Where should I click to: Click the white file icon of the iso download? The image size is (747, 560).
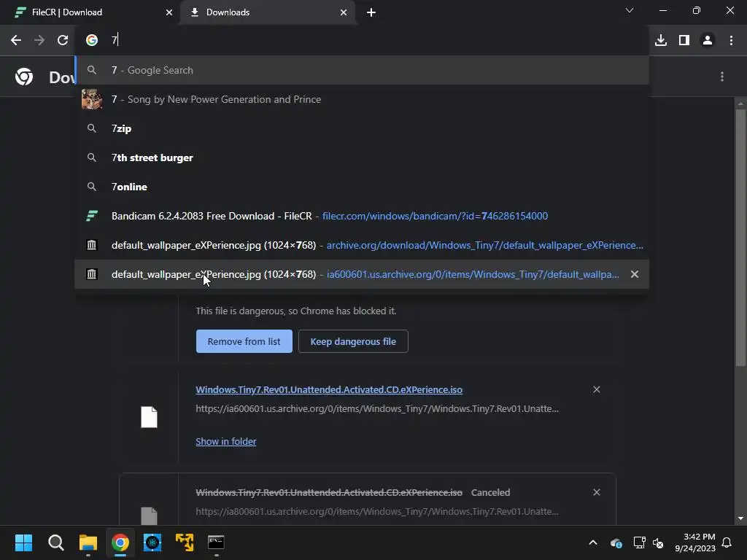click(149, 417)
